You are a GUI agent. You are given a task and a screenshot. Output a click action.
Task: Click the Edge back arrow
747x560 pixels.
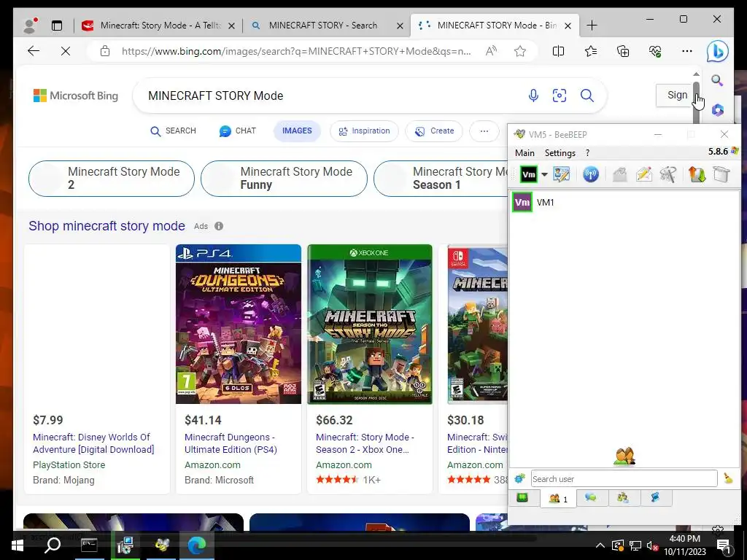coord(34,51)
